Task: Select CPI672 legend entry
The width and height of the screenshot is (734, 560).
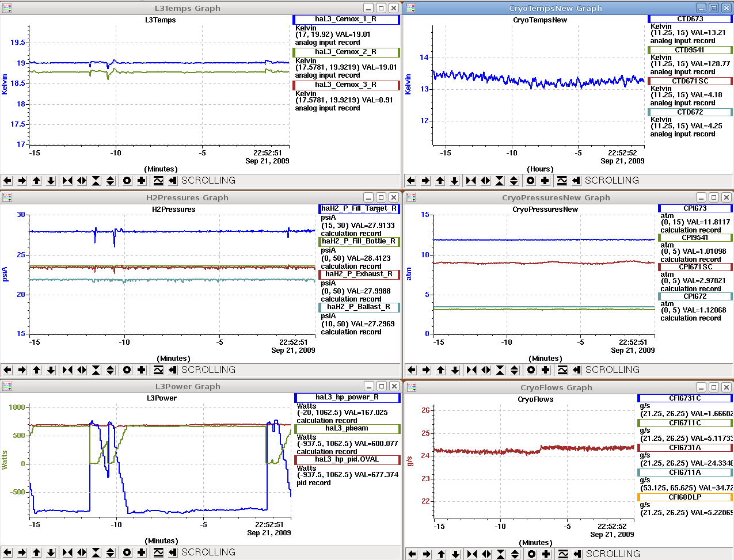Action: (x=695, y=296)
